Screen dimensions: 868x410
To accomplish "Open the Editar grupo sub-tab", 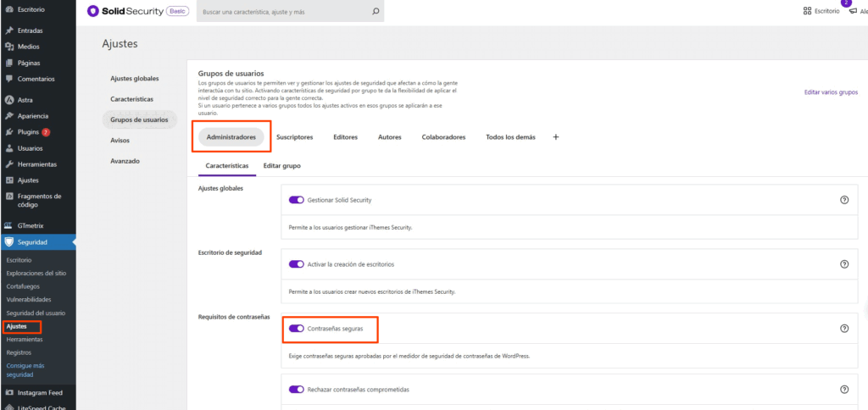I will 281,165.
